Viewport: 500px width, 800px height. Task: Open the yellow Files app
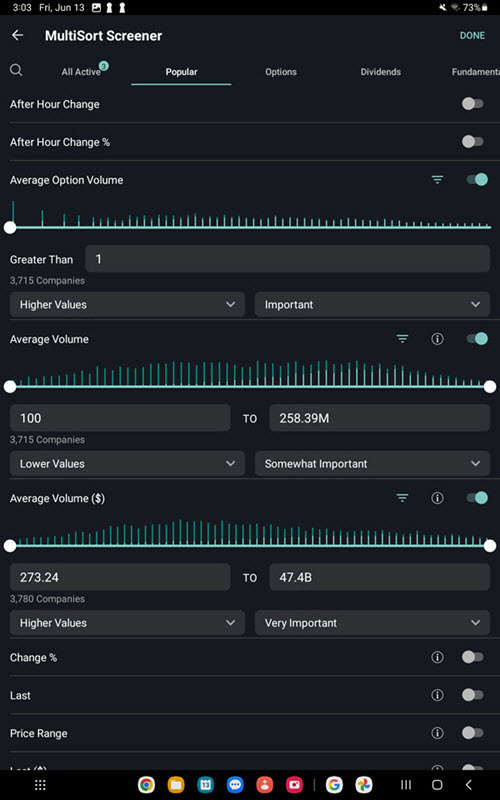176,785
